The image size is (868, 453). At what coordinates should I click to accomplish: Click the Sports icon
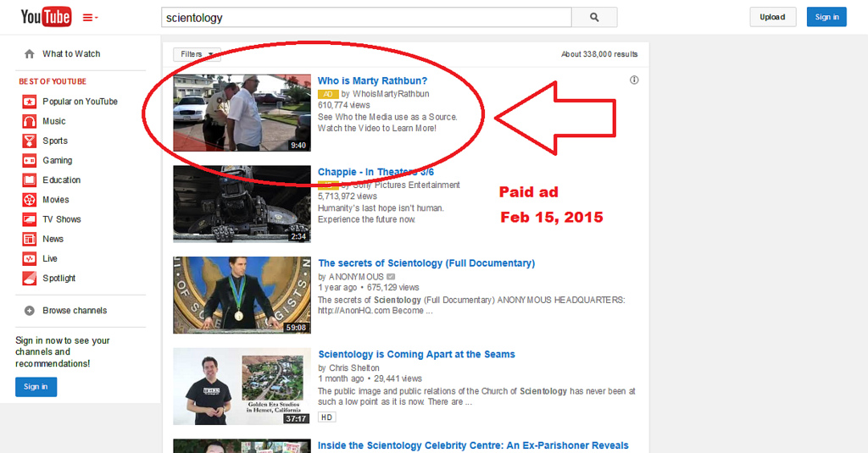(x=30, y=141)
